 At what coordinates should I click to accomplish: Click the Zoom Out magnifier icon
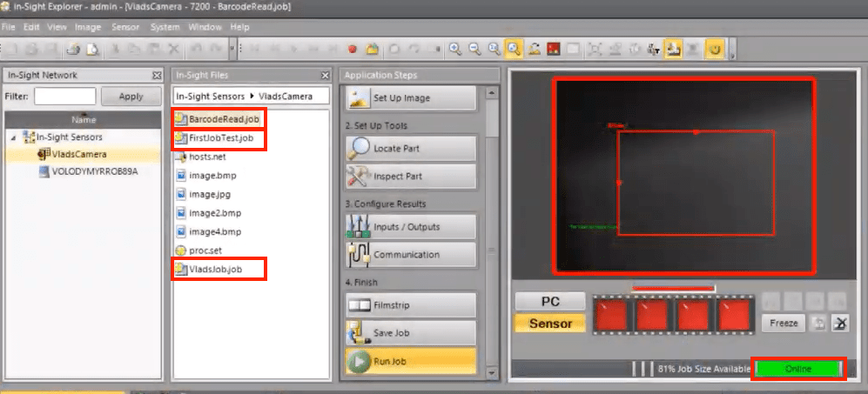coord(474,50)
